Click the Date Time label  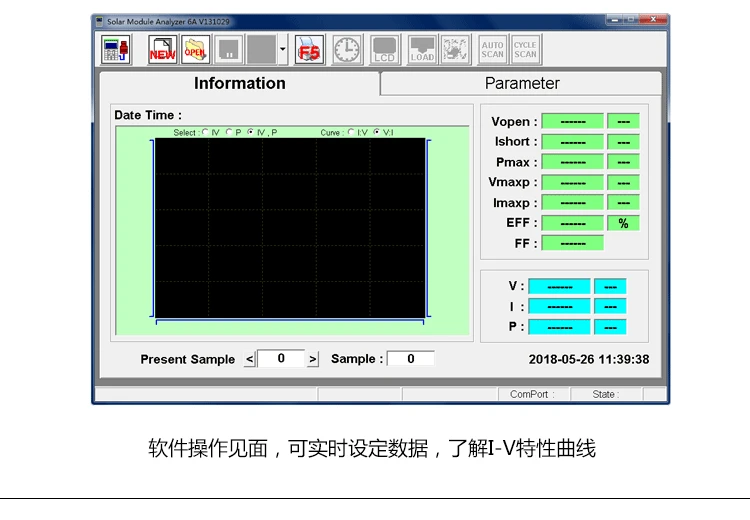tap(148, 115)
